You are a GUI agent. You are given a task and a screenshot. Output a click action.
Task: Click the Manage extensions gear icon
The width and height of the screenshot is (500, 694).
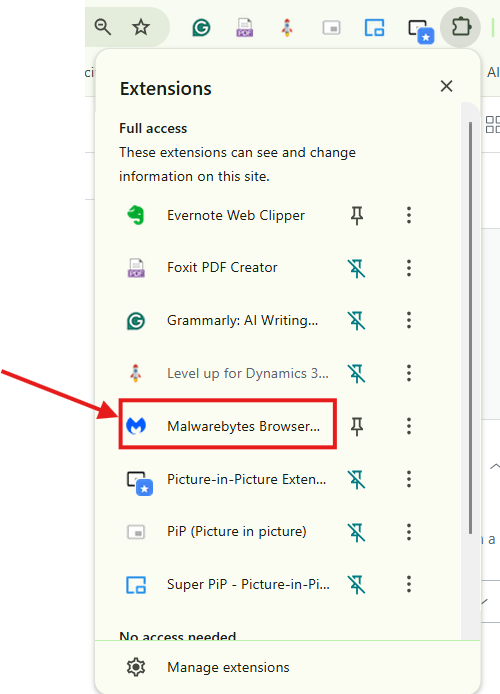[136, 667]
